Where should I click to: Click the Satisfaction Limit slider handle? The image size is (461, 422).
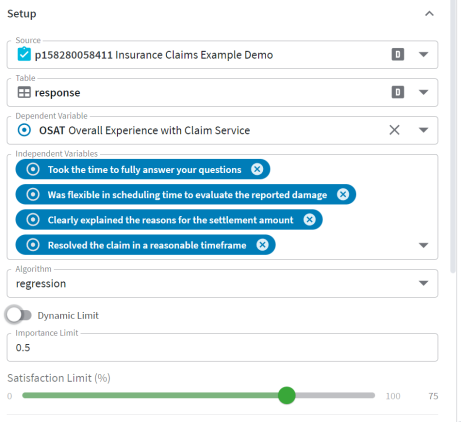(287, 396)
